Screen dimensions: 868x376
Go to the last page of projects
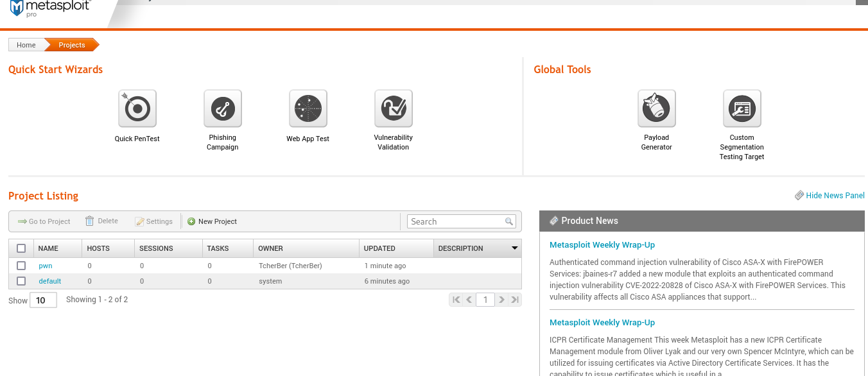[x=514, y=300]
